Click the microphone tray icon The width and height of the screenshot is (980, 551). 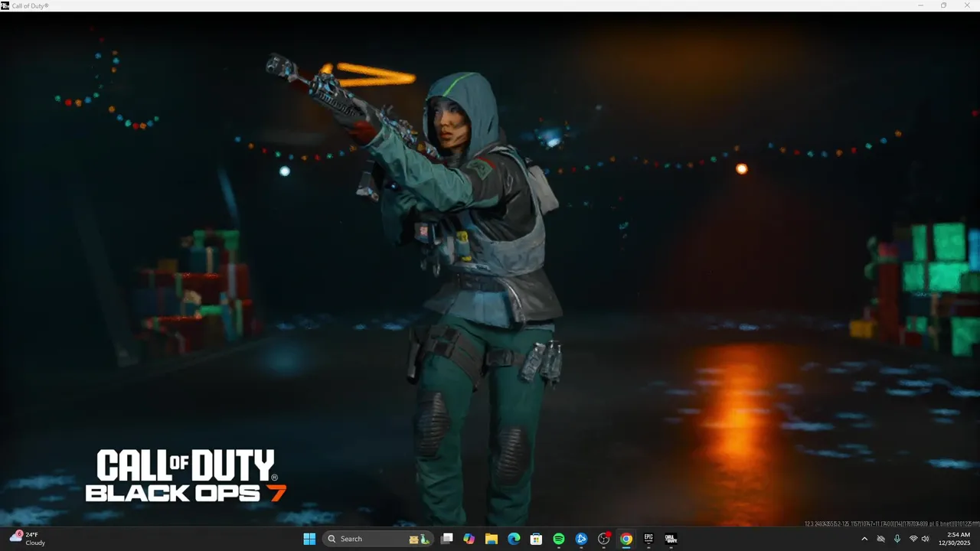click(897, 539)
